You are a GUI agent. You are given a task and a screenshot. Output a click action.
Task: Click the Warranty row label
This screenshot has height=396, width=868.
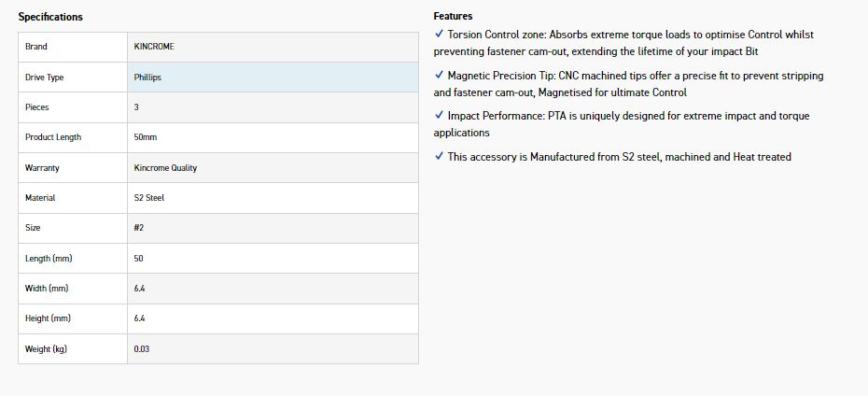(42, 168)
